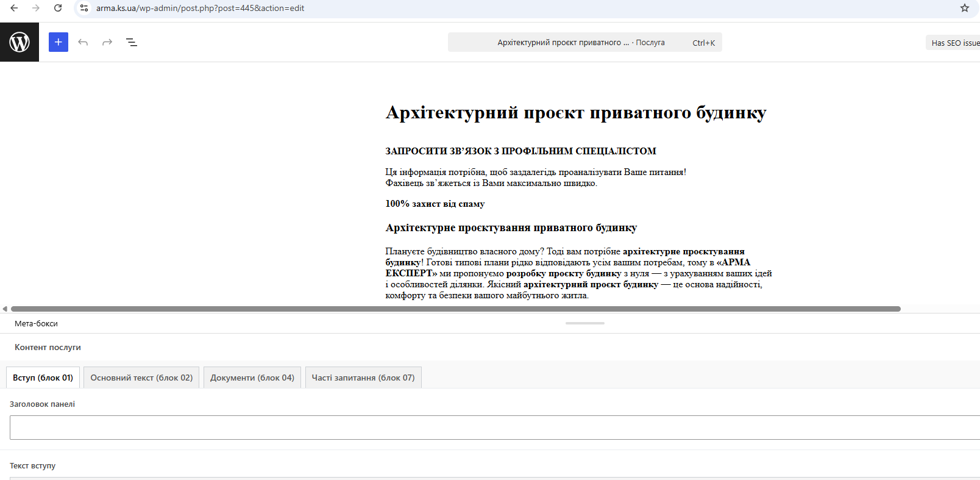This screenshot has width=980, height=480.
Task: Click the browser address bar URL
Action: [200, 8]
